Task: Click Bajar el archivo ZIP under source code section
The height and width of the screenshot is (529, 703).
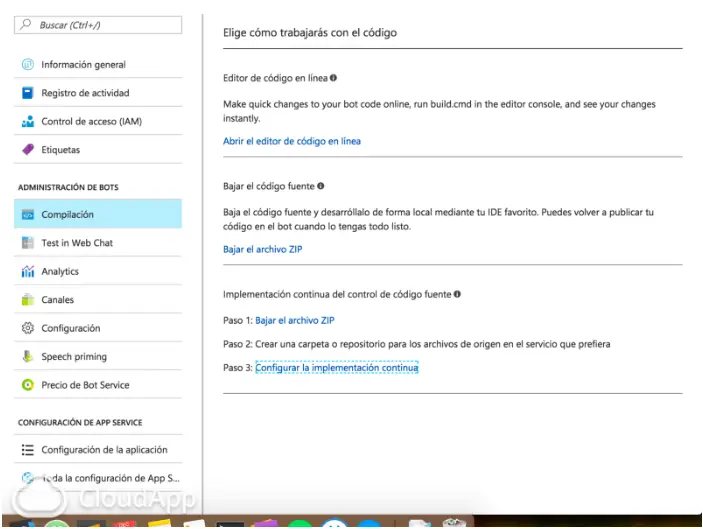Action: (x=263, y=249)
